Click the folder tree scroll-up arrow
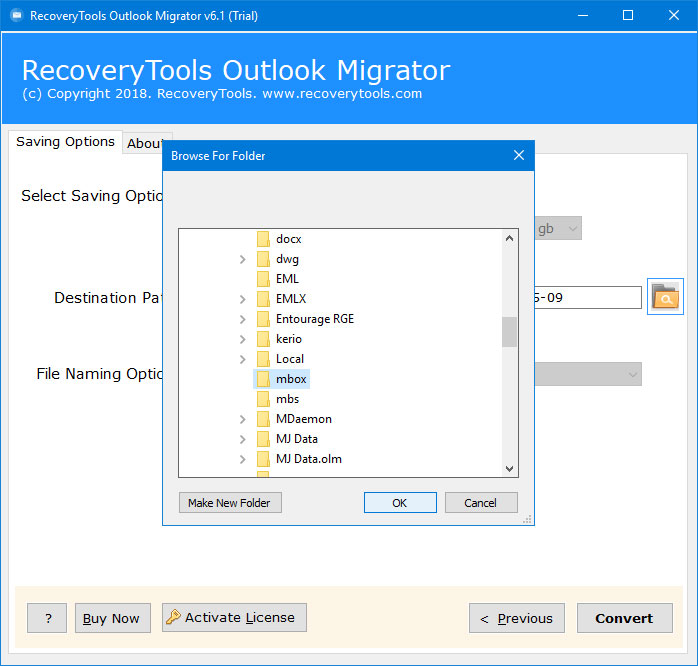Viewport: 698px width, 666px height. point(509,239)
